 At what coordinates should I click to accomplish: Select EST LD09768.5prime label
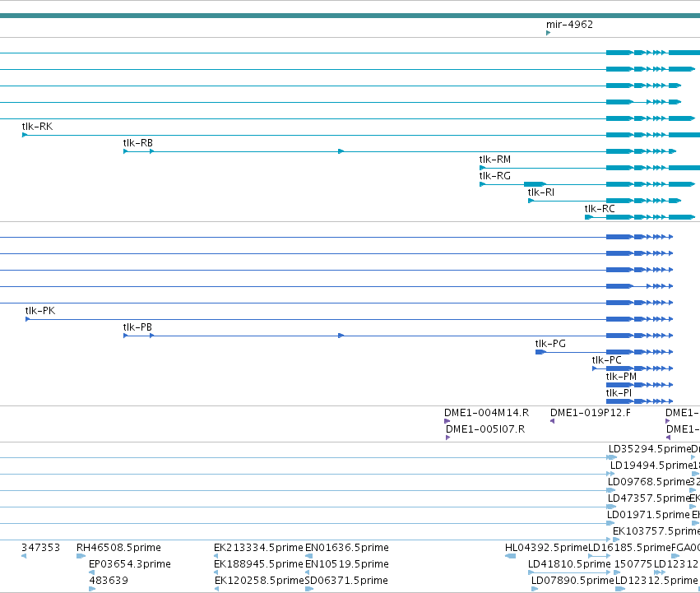[649, 482]
